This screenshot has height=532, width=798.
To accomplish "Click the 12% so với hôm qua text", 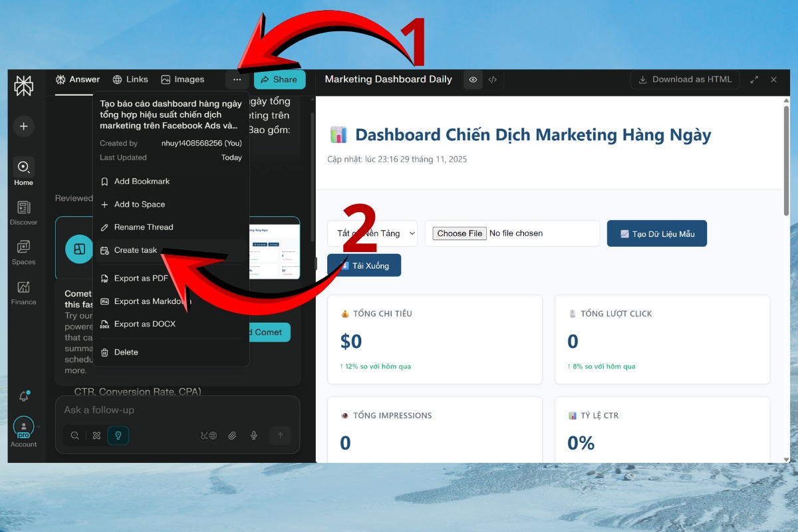I will pos(376,366).
